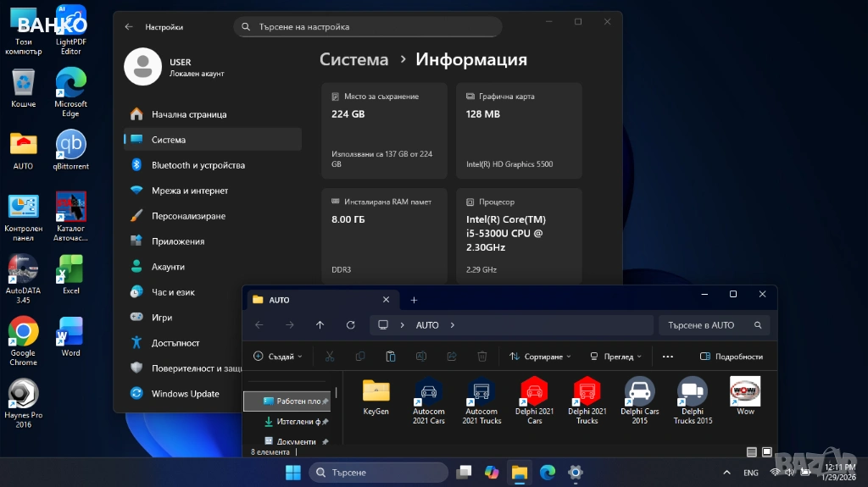Switch to details list view toggle
868x487 pixels.
752,452
